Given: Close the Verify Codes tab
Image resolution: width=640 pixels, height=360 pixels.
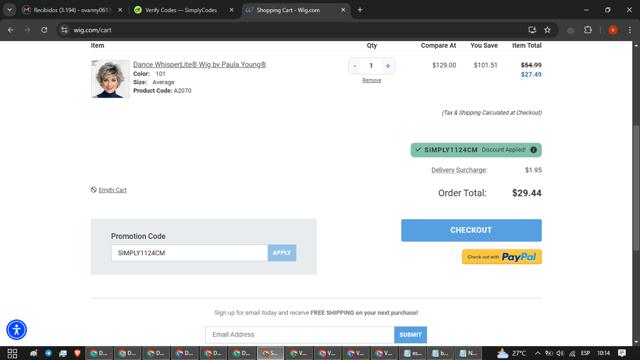Looking at the screenshot, I should (231, 10).
